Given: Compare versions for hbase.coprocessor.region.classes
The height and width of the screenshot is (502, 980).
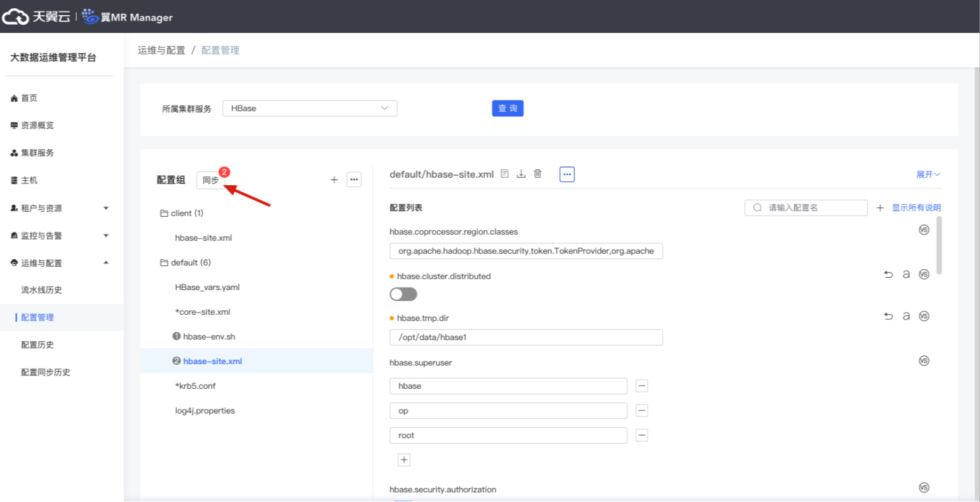Looking at the screenshot, I should tap(924, 230).
